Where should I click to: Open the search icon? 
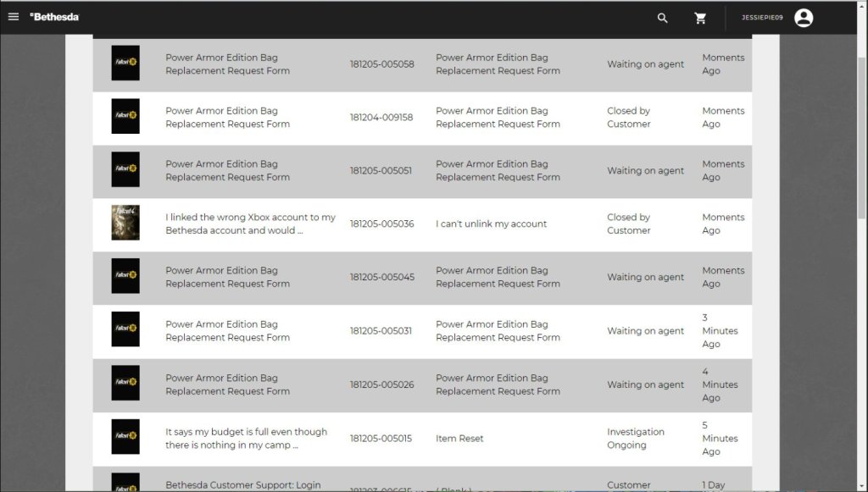pos(662,19)
